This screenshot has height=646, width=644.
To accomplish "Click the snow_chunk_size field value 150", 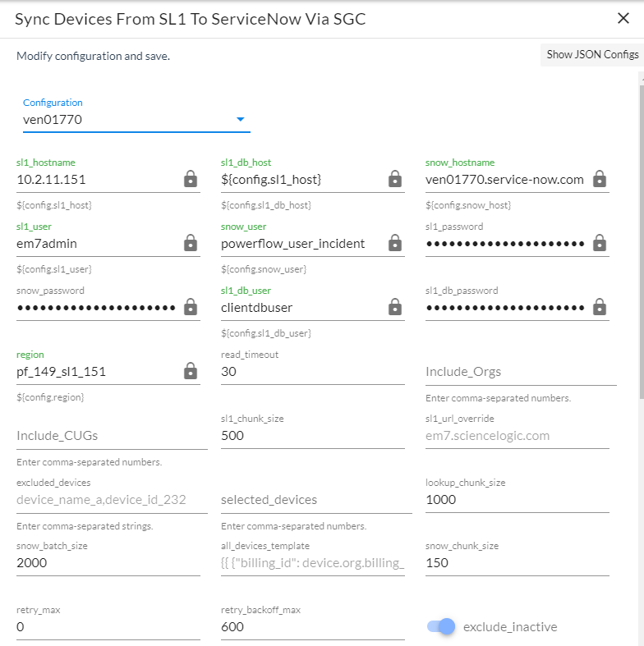I will [x=517, y=563].
